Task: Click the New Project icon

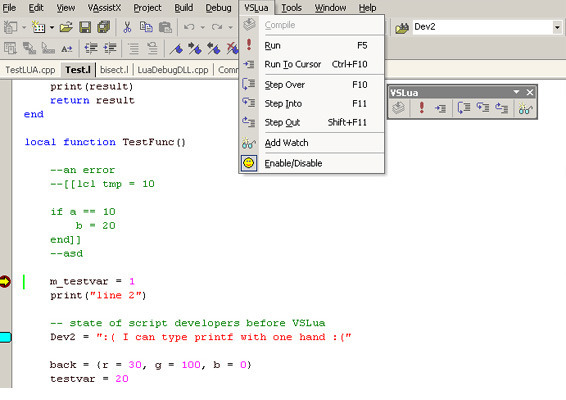Action: point(10,27)
